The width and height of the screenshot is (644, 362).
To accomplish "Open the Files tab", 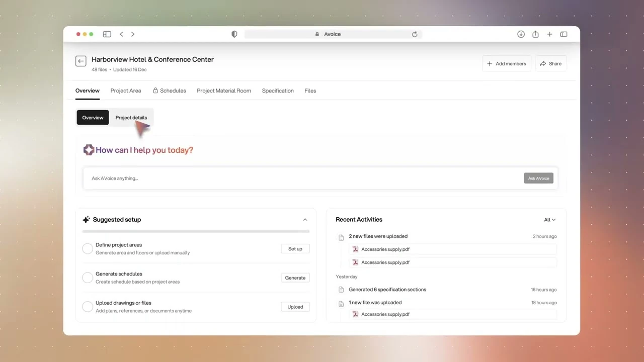I will (310, 90).
